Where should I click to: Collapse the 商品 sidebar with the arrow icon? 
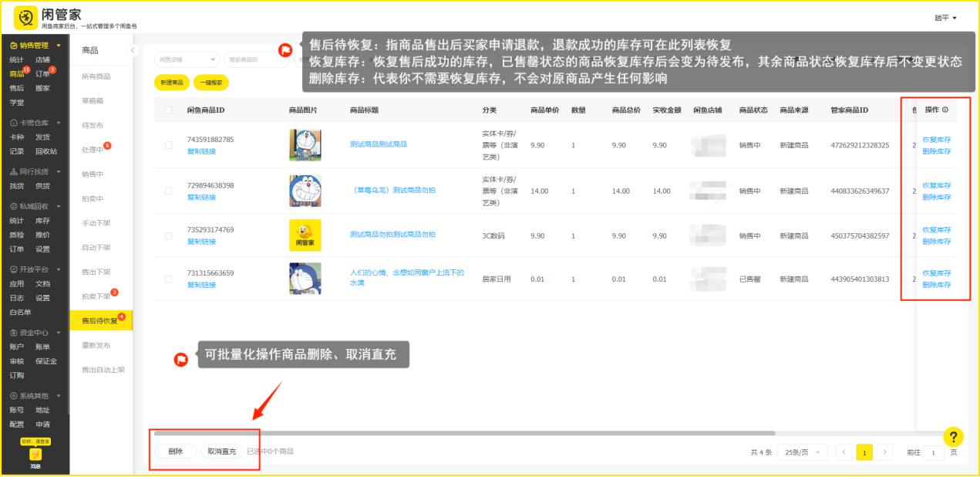pyautogui.click(x=132, y=50)
